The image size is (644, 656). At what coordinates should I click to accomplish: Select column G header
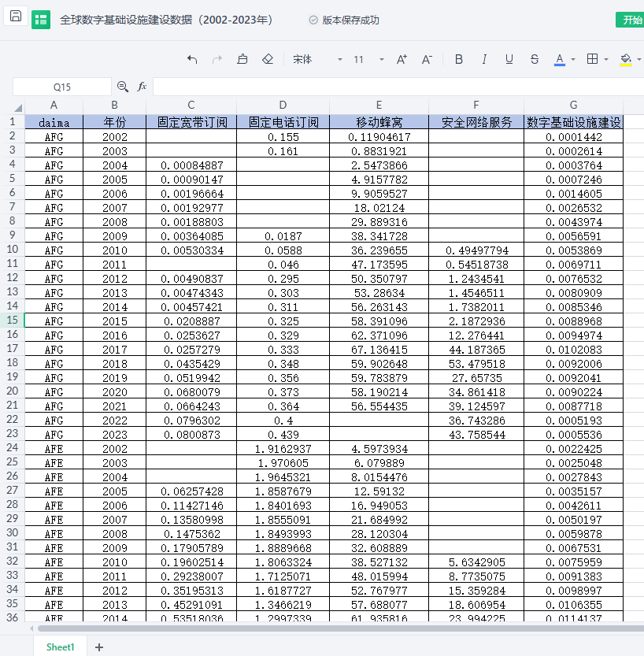click(x=573, y=105)
